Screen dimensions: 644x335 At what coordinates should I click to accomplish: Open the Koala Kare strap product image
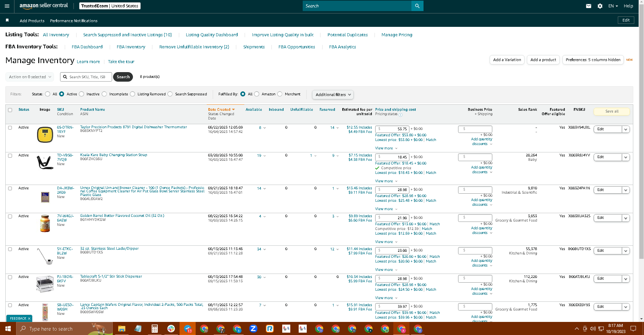45,162
